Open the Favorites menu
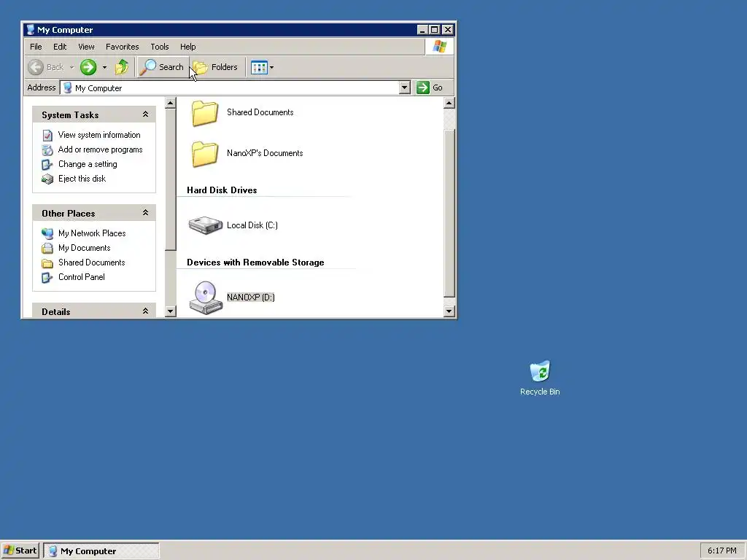The width and height of the screenshot is (747, 560). [x=122, y=47]
